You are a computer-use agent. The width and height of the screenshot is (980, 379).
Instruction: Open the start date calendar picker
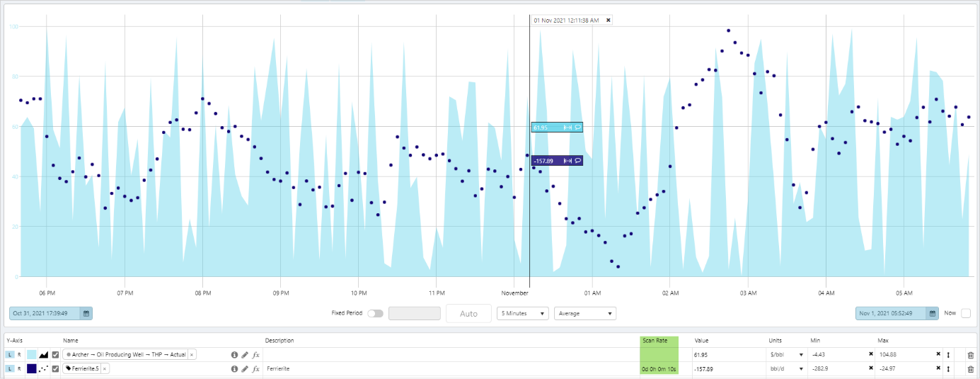coord(86,313)
